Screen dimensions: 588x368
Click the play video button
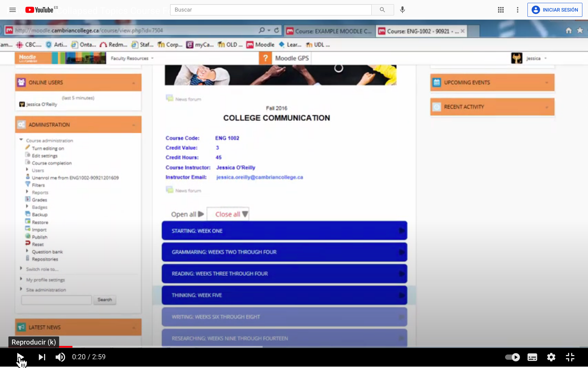coord(20,357)
